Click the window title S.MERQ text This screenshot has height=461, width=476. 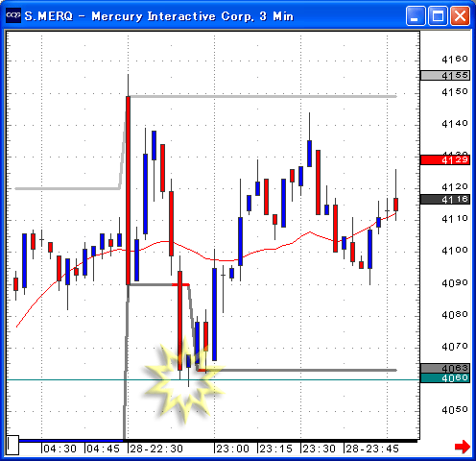[49, 16]
